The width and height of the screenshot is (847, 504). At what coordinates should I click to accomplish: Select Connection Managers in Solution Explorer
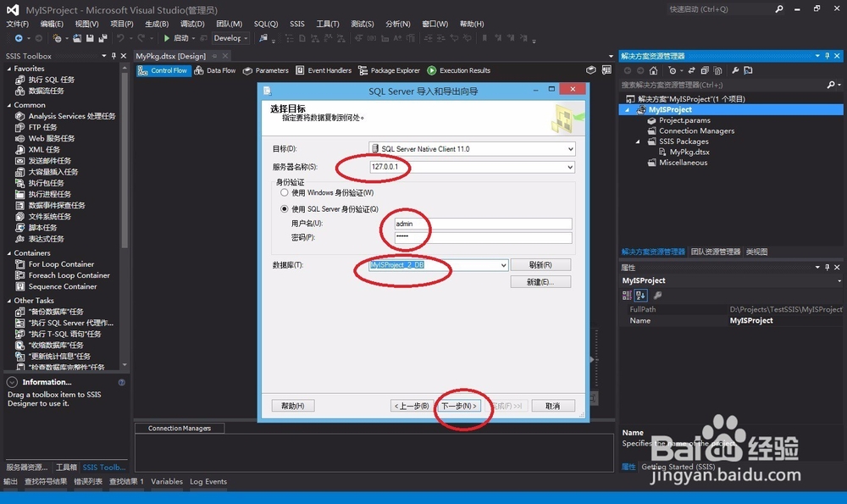click(696, 130)
